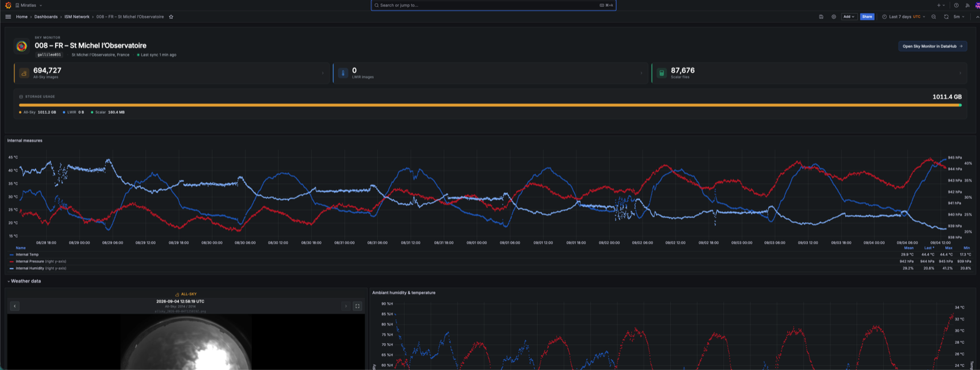Open the Internal measures panel title
This screenshot has height=370, width=980.
coord(24,140)
